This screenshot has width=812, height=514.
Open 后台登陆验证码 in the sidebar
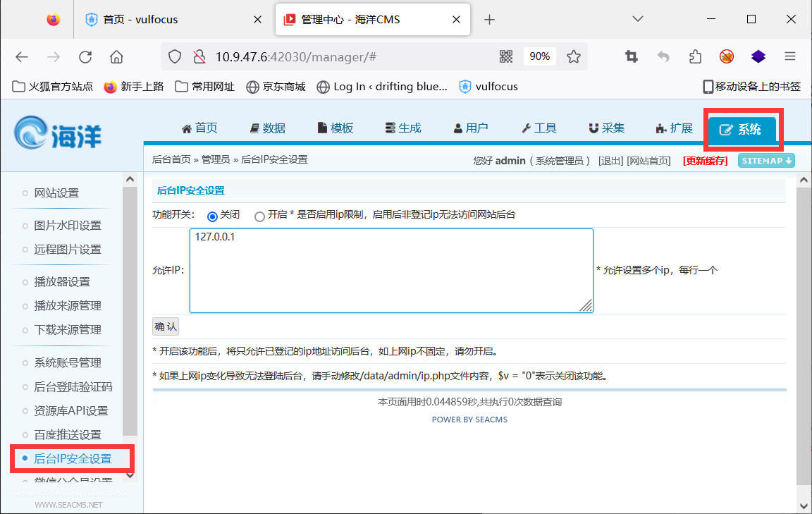coord(73,387)
